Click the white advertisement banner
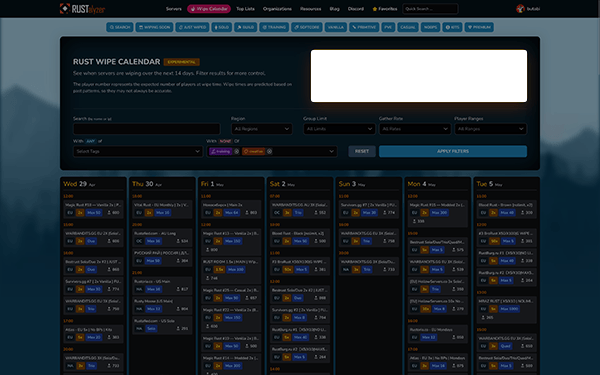Screen dimensions: 600x375 click(419, 76)
